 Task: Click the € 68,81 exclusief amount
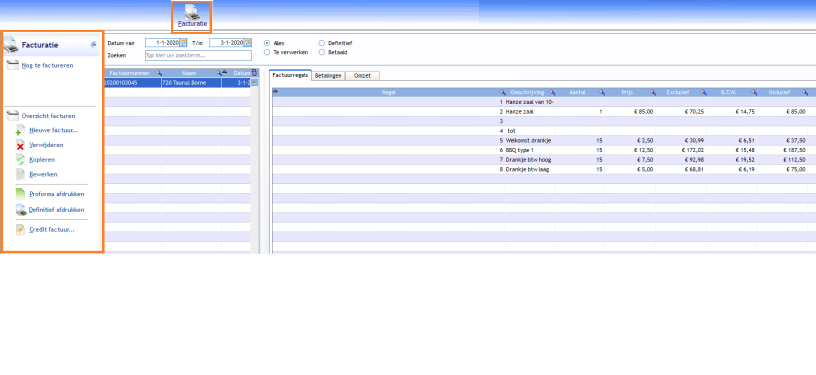click(694, 169)
